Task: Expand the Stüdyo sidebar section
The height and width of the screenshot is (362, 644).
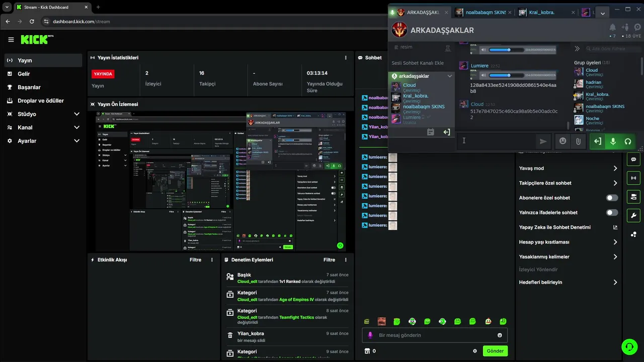Action: 43,114
